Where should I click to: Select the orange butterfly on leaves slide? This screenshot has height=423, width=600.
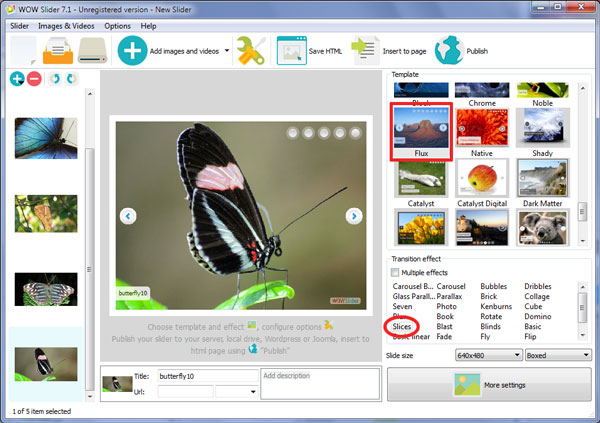[46, 214]
